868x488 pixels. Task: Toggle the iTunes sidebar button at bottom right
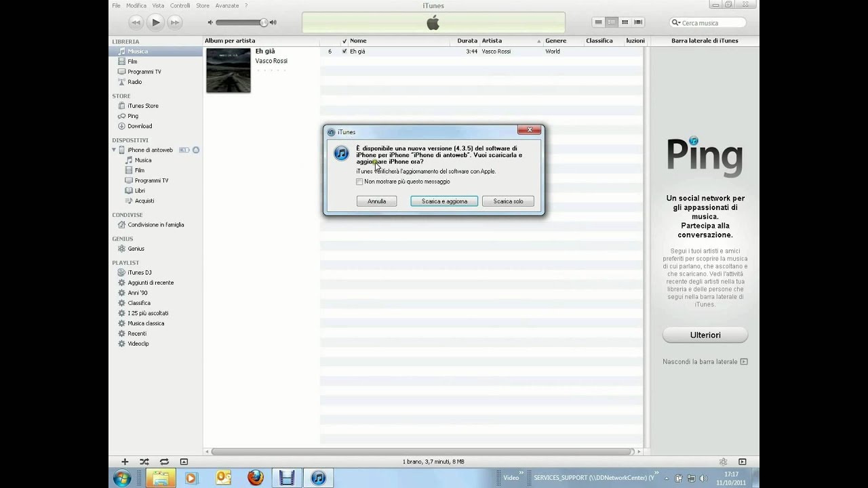[x=742, y=462]
